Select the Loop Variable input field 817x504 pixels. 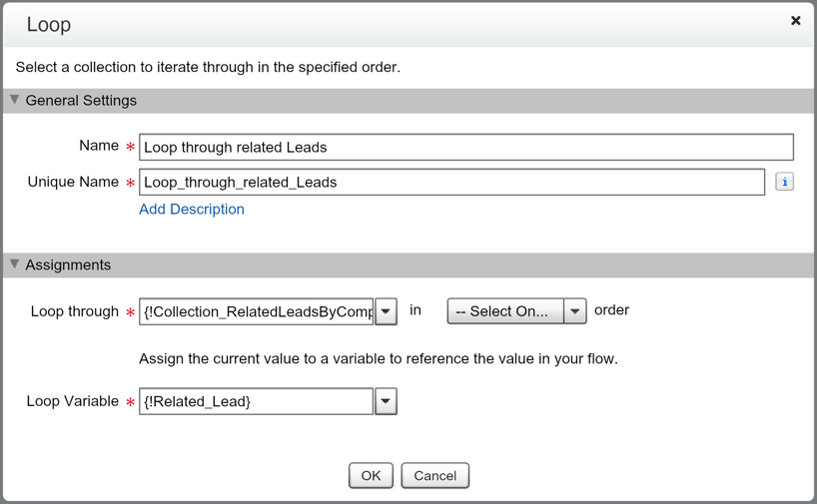click(x=257, y=401)
